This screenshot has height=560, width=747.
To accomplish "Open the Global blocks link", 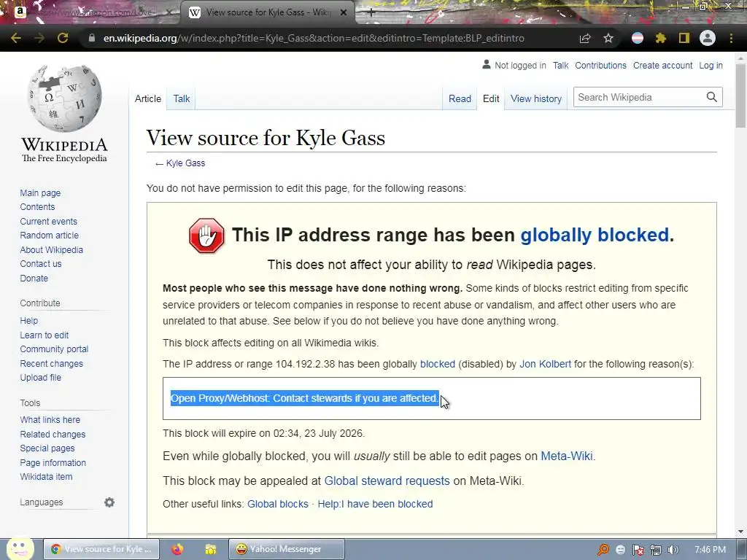I will [x=278, y=504].
